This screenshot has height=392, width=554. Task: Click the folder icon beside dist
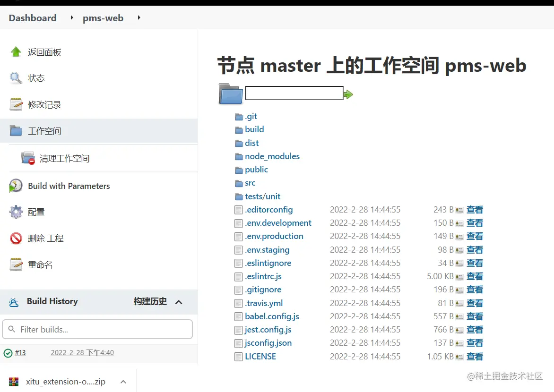pyautogui.click(x=239, y=144)
